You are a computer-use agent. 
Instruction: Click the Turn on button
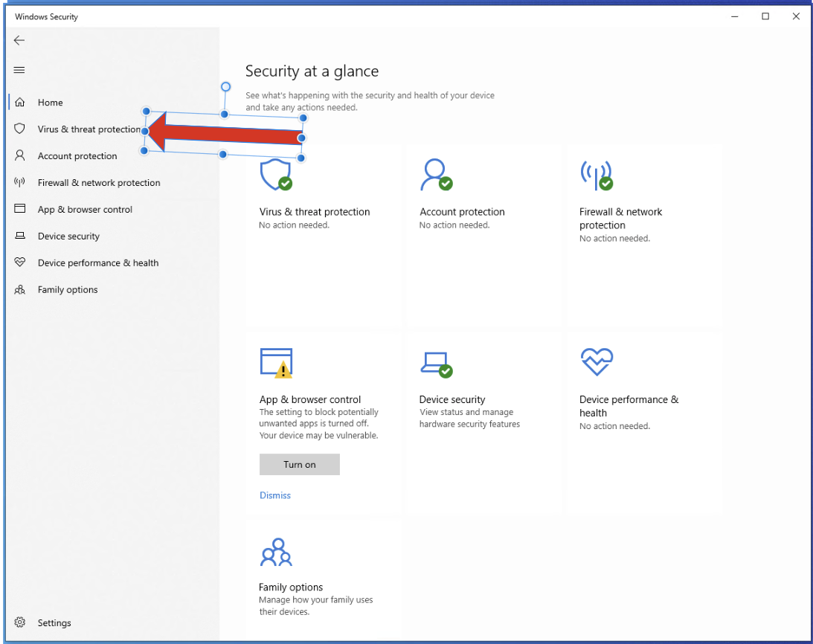[300, 465]
